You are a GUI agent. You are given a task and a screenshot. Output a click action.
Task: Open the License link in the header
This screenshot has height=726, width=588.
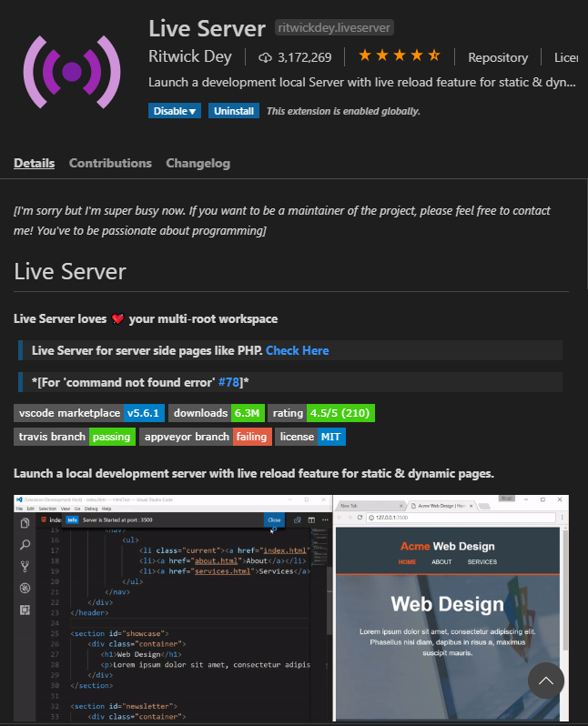click(x=566, y=57)
